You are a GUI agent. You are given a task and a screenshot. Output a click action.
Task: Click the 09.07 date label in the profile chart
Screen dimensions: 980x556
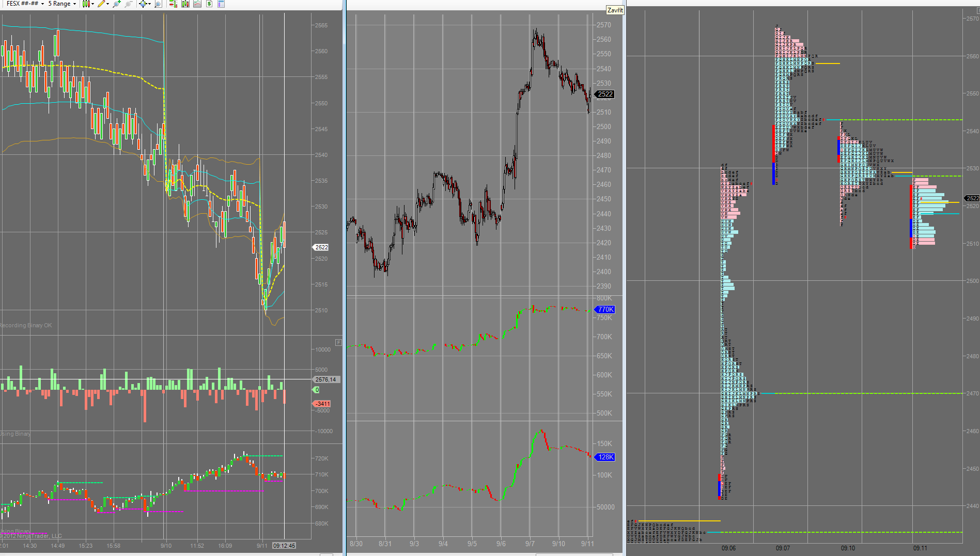[x=783, y=548]
